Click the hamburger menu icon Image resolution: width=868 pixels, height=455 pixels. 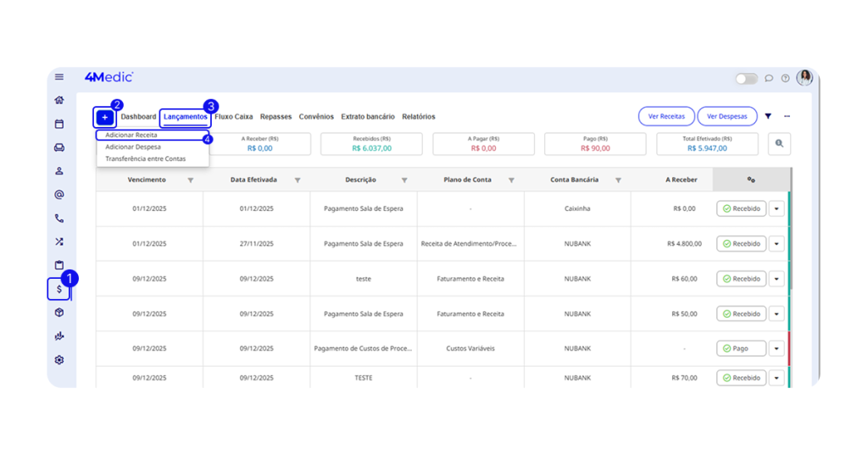(x=59, y=77)
